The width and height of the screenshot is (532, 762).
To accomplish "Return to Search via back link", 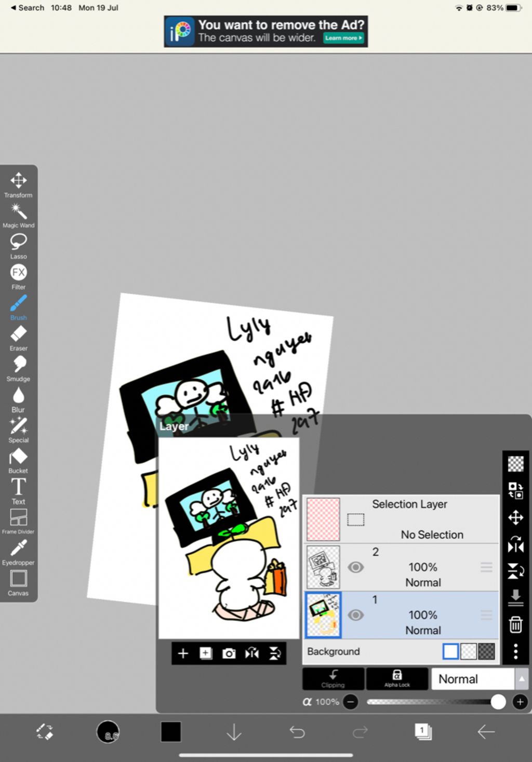I will click(28, 8).
